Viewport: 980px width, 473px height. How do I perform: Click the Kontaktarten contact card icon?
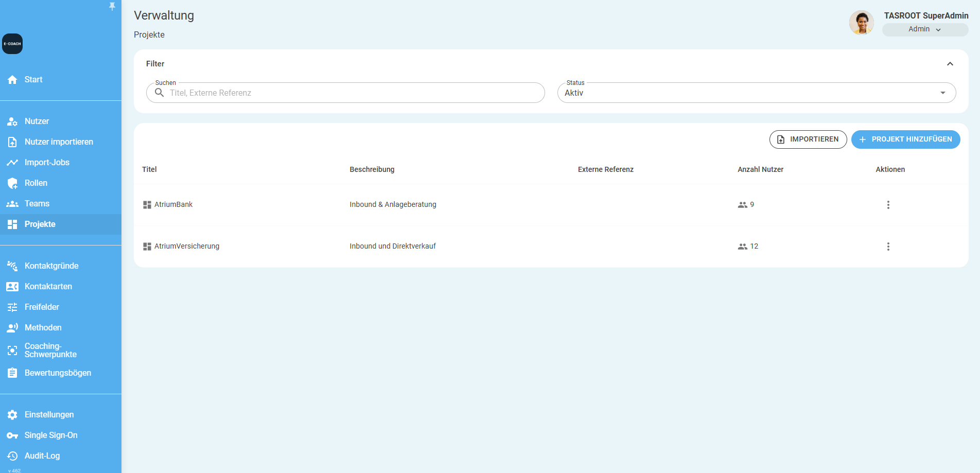tap(12, 287)
